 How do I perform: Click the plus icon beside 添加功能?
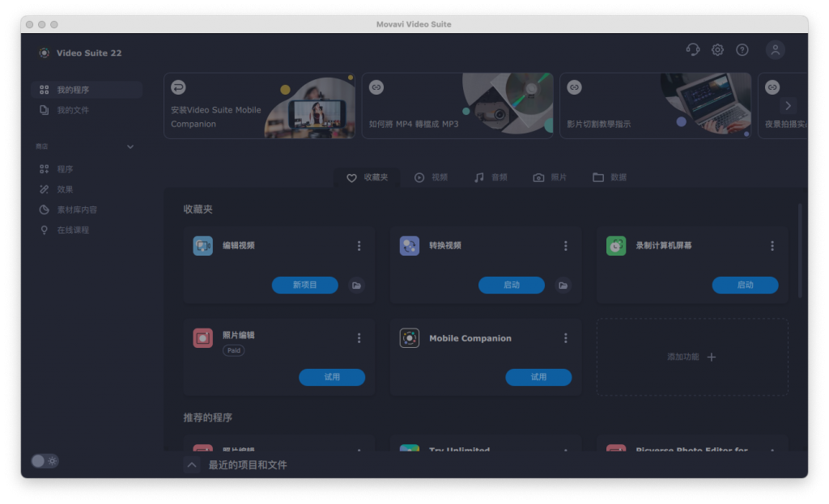coord(712,357)
